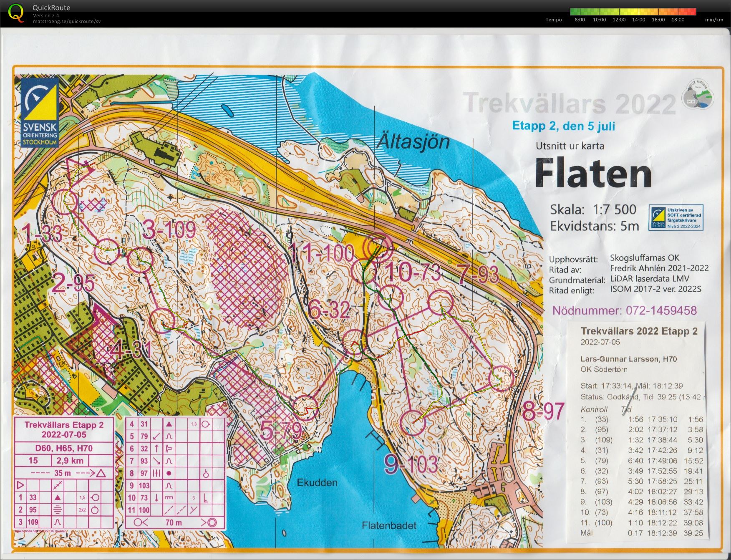Click the control circle beside label 1-33
Image resolution: width=731 pixels, height=560 pixels.
(x=65, y=202)
